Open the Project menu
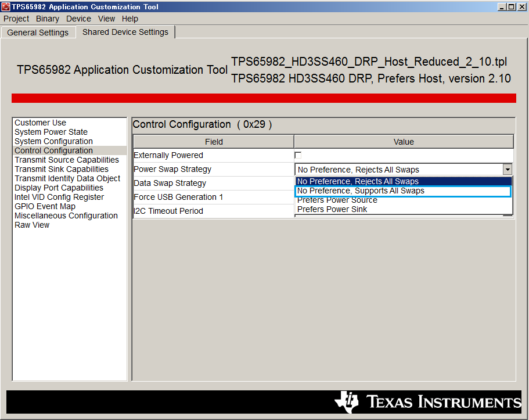529x420 pixels. click(x=16, y=19)
